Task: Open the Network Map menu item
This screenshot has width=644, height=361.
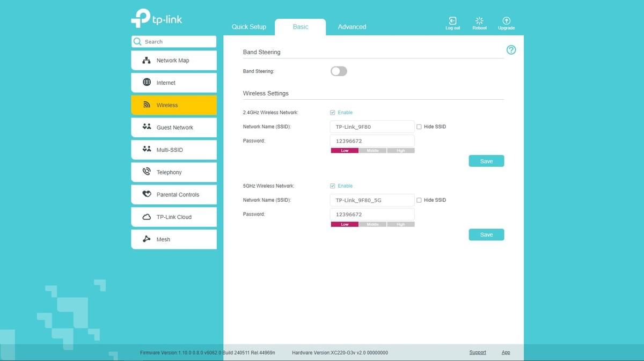Action: click(174, 60)
